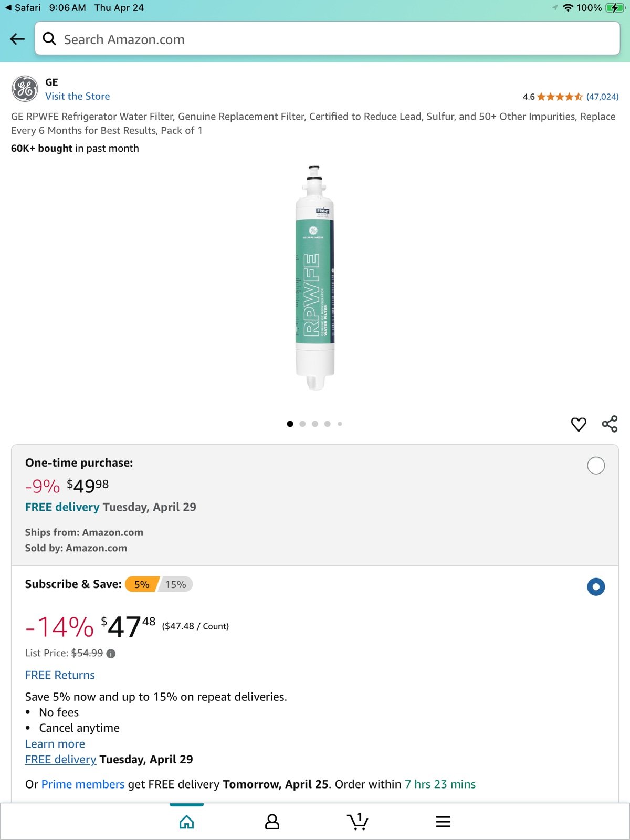Click the List Price info icon

(x=111, y=654)
